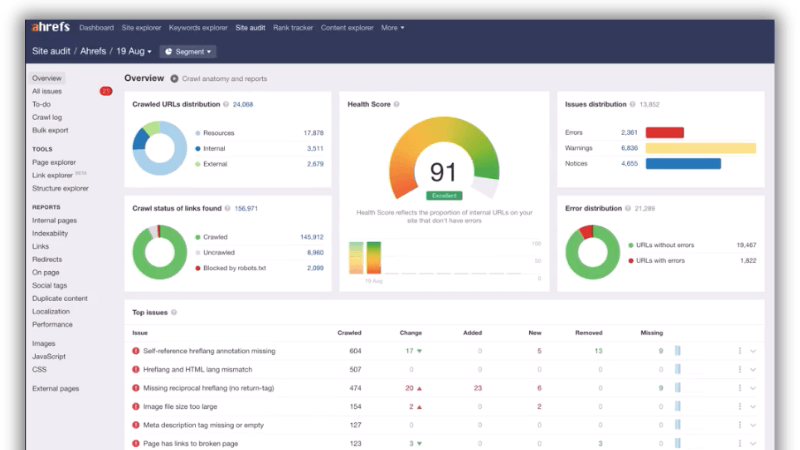Click play icon next to Crawl anatomy and reports
Viewport: 800px width, 450px height.
174,79
